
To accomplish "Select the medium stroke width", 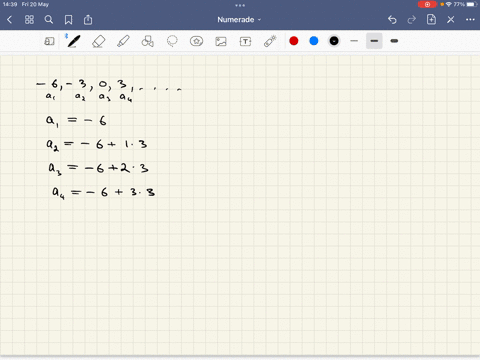I will tap(374, 41).
